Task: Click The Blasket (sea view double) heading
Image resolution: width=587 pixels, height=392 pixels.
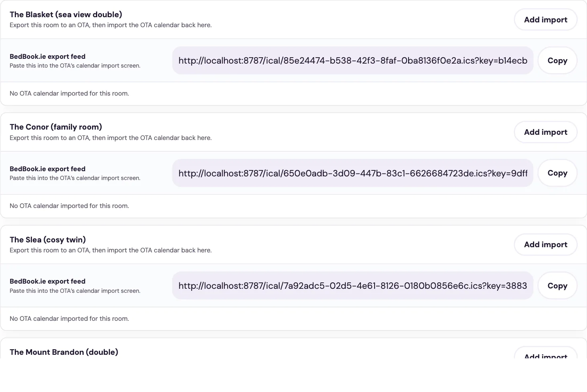Action: tap(66, 14)
